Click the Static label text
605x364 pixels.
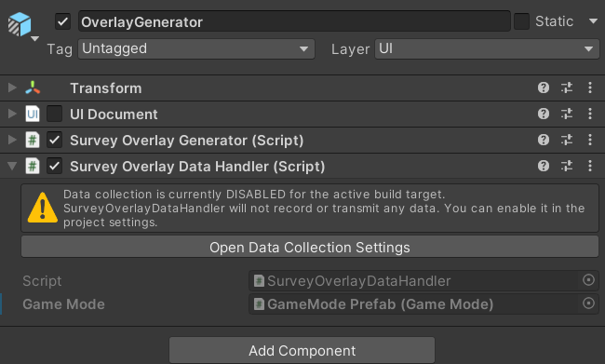pos(554,21)
